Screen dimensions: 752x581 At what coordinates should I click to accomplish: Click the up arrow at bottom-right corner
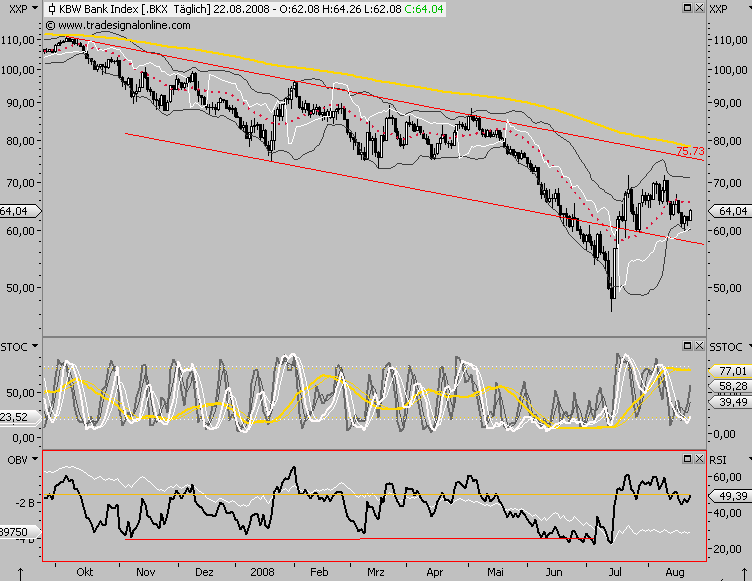point(742,575)
